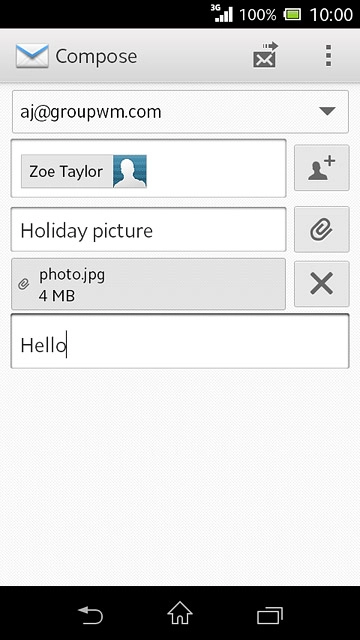Tap the Compose envelope app icon
This screenshot has width=360, height=640.
pyautogui.click(x=32, y=56)
